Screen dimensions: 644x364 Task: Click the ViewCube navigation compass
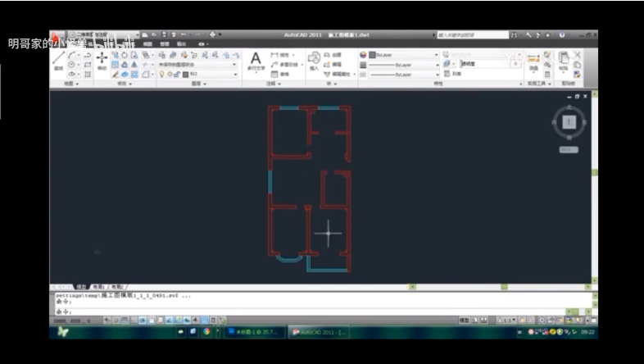pyautogui.click(x=569, y=122)
